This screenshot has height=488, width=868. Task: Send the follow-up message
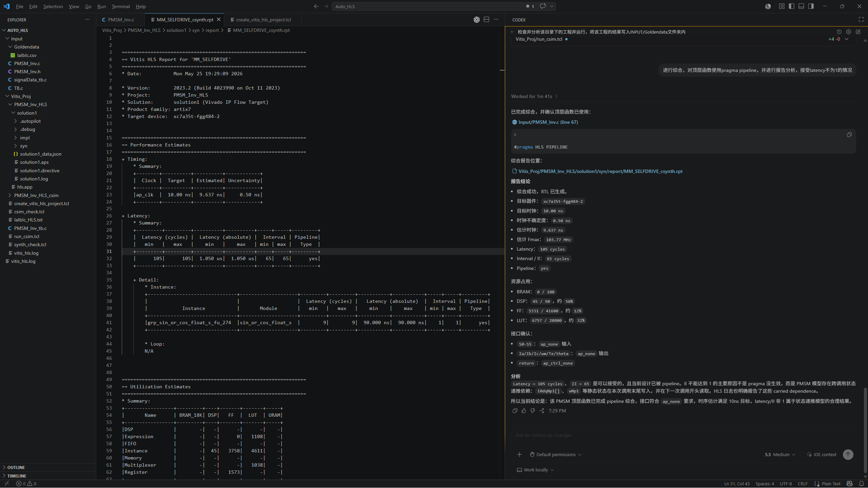point(848,454)
